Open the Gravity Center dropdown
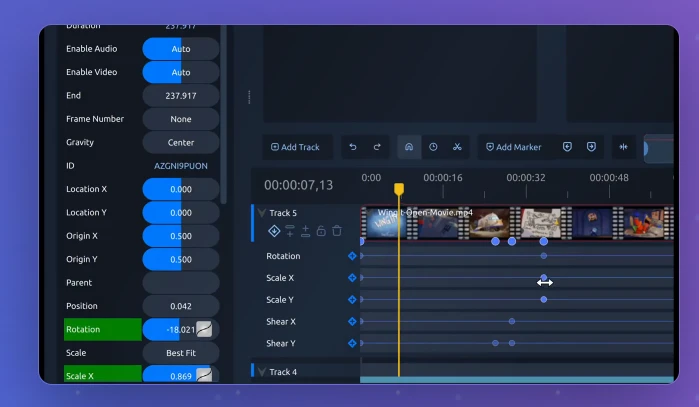The height and width of the screenshot is (407, 699). tap(181, 143)
